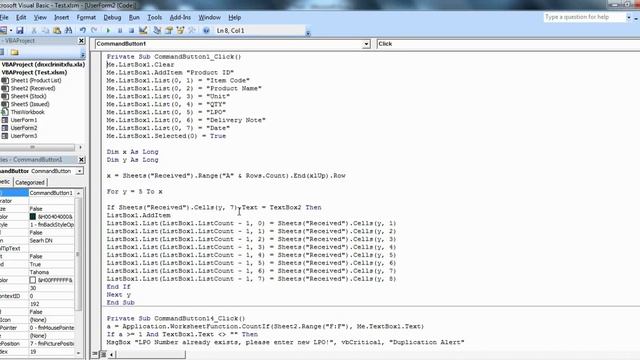Click the Click procedure combo box
640x360 pixels.
click(508, 44)
